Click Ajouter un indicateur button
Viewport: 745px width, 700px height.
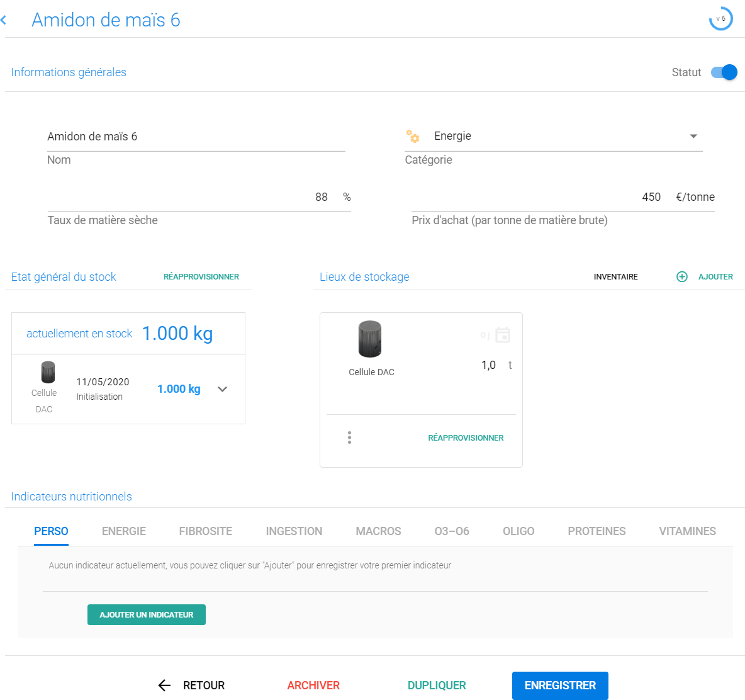147,615
